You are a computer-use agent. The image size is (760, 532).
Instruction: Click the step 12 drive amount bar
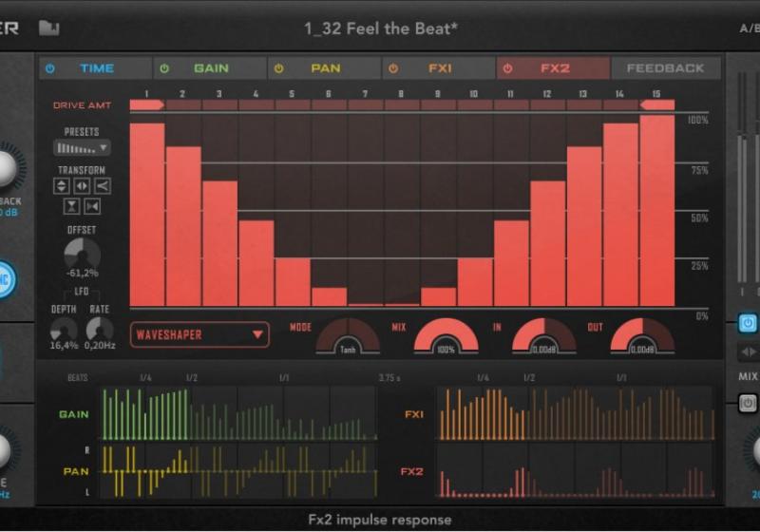(x=548, y=243)
